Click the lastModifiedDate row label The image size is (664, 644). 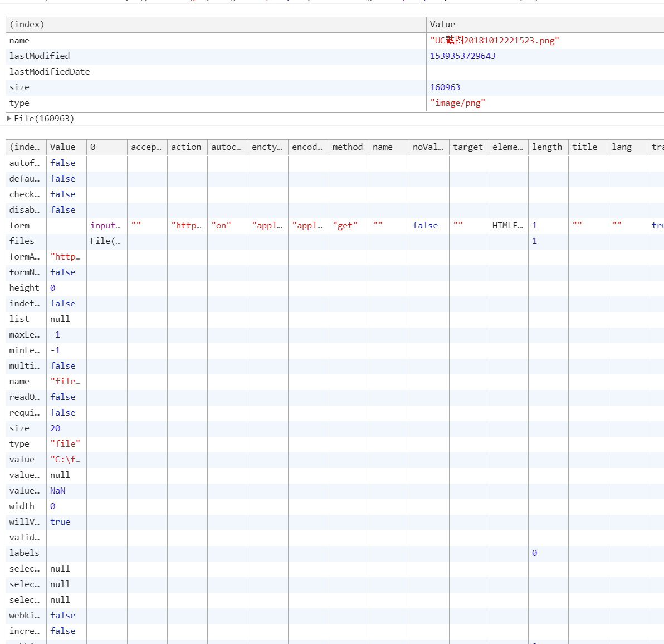tap(50, 72)
